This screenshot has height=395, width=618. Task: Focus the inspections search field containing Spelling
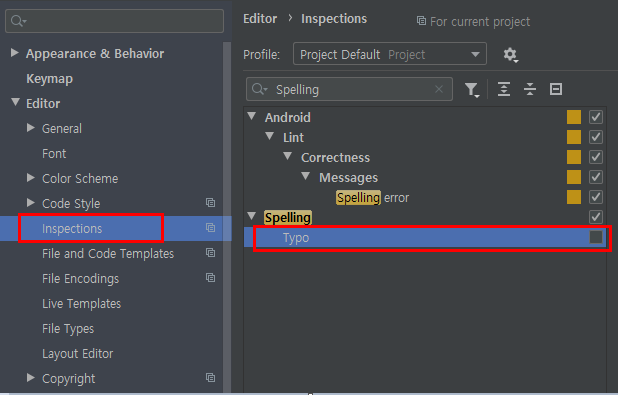click(x=349, y=89)
